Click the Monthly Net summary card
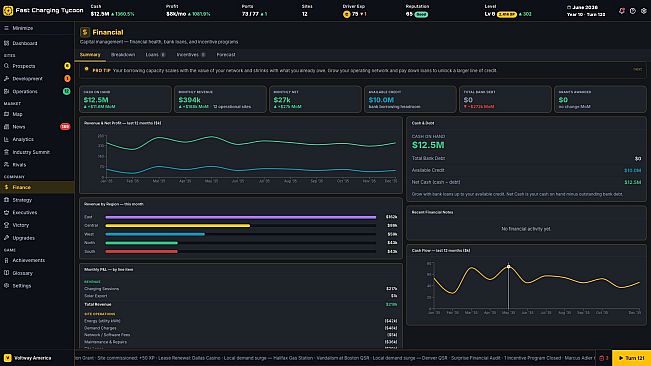 point(316,99)
